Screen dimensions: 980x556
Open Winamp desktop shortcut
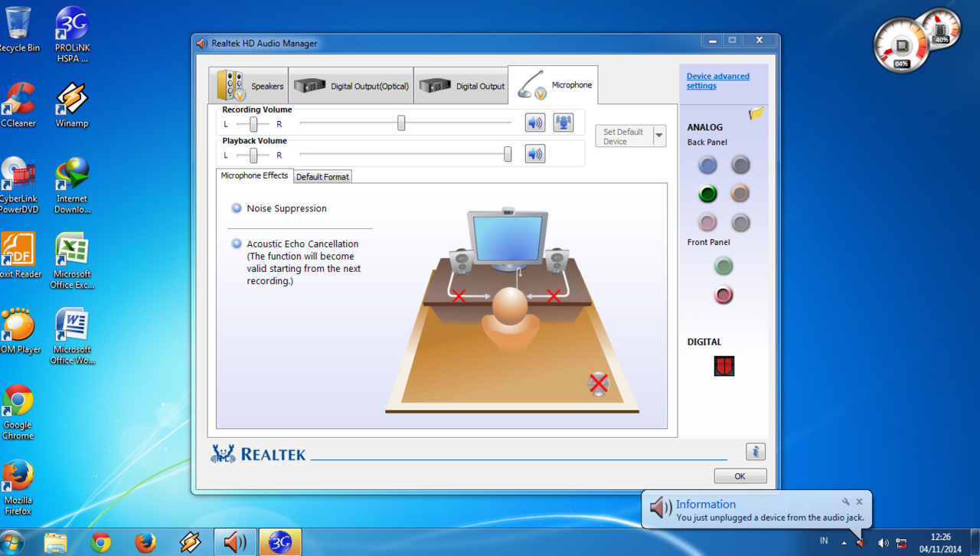point(72,104)
